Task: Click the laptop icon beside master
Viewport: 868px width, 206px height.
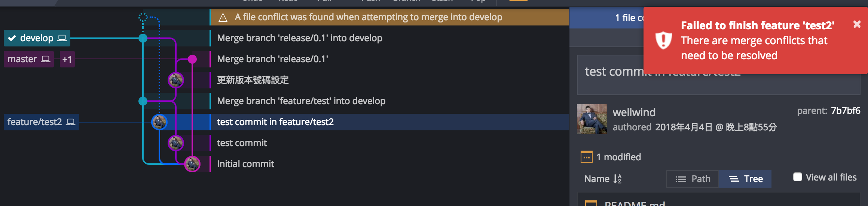Action: [46, 59]
